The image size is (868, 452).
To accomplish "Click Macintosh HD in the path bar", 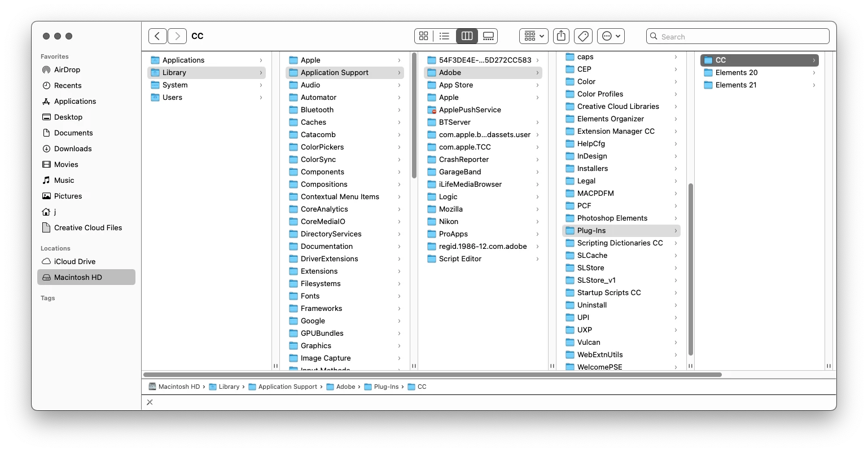I will [x=174, y=387].
